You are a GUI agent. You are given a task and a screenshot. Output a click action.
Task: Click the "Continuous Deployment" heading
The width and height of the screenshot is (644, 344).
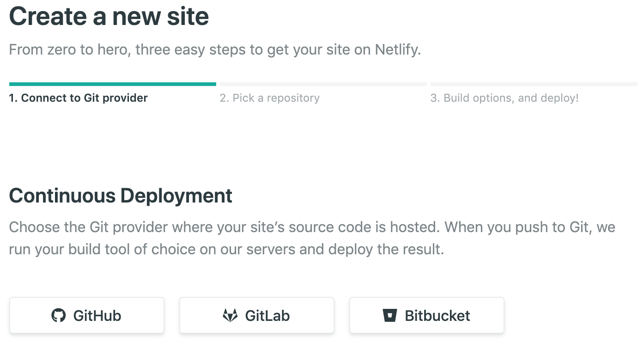(x=120, y=196)
